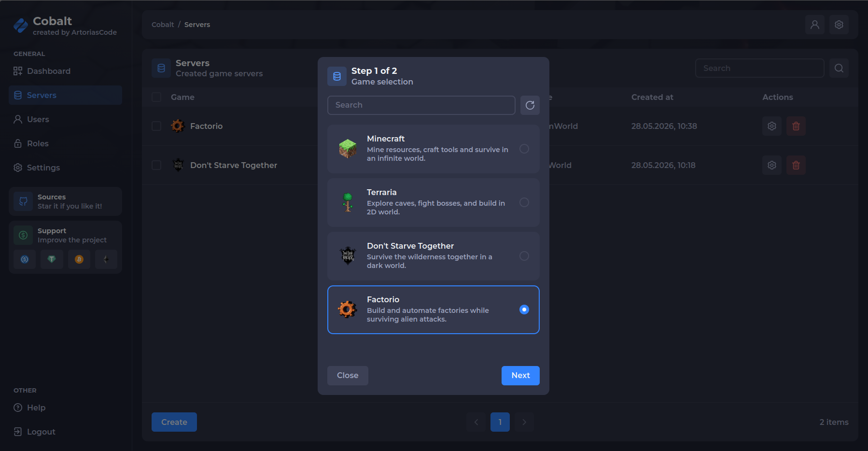This screenshot has width=868, height=451.
Task: Check the Don't Starve Together row checkbox
Action: click(x=156, y=165)
